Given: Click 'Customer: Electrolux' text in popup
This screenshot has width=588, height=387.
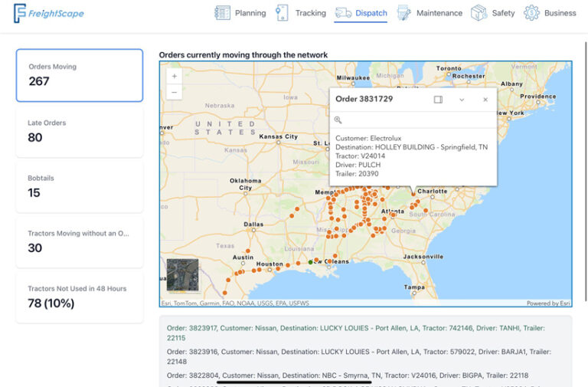Looking at the screenshot, I should (x=368, y=138).
